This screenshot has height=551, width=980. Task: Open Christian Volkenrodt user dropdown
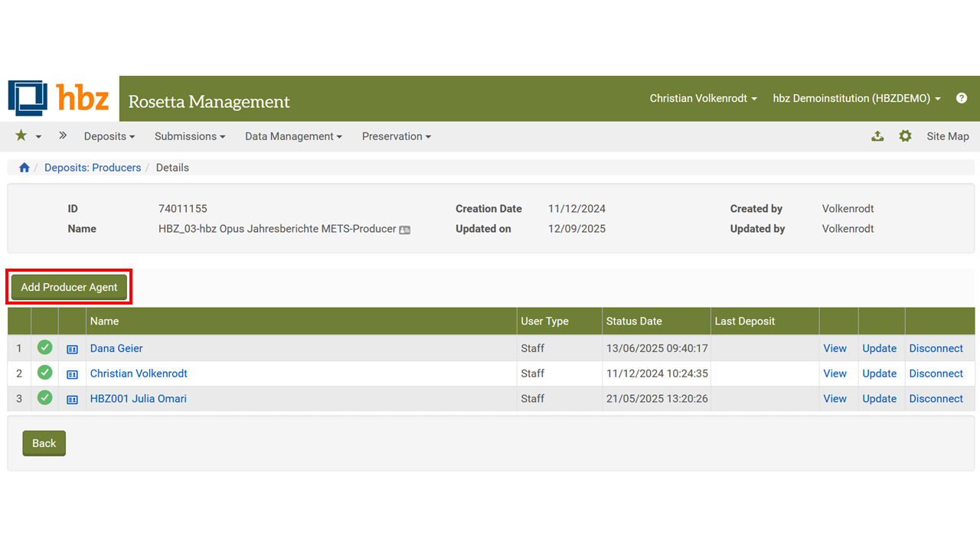point(703,98)
